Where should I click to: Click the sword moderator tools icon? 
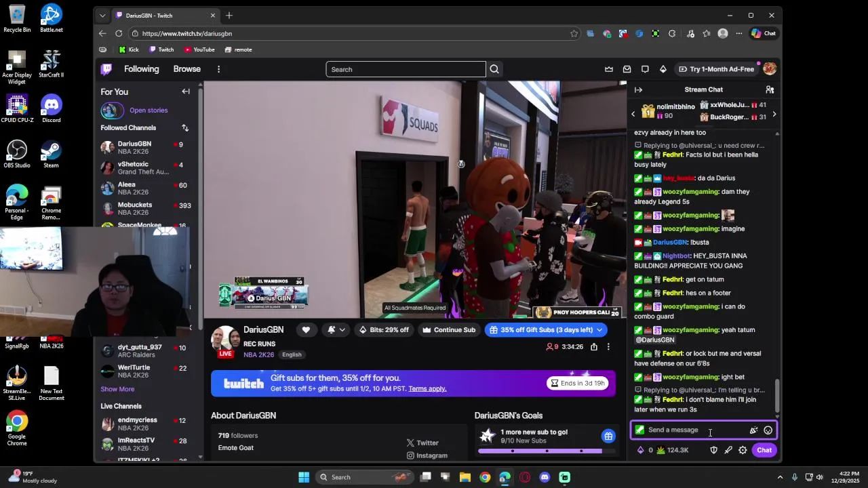click(728, 450)
